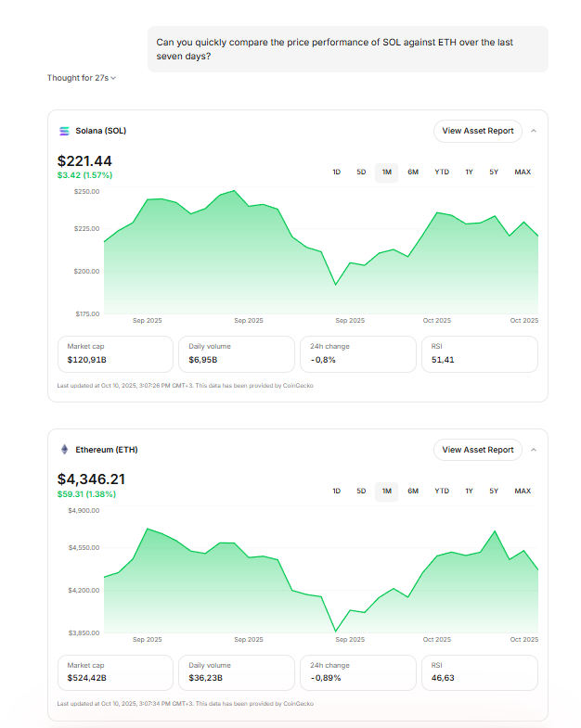Click Ethereum RSI 46,63 card
The height and width of the screenshot is (728, 581).
[480, 672]
